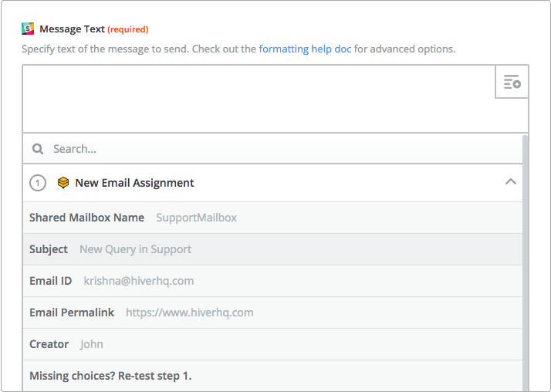Click the SupportMailbox sample value
Image resolution: width=551 pixels, height=392 pixels.
[x=197, y=218]
